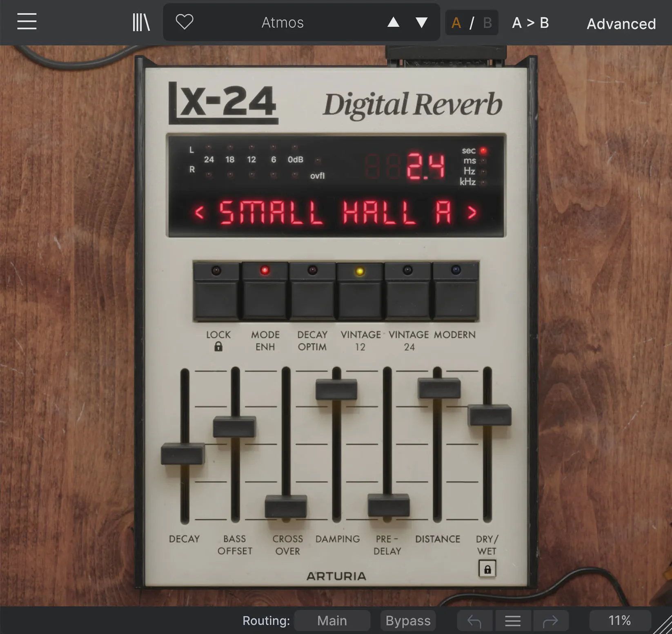Select previous algorithm before SMALL HALL A
This screenshot has width=672, height=634.
(199, 212)
